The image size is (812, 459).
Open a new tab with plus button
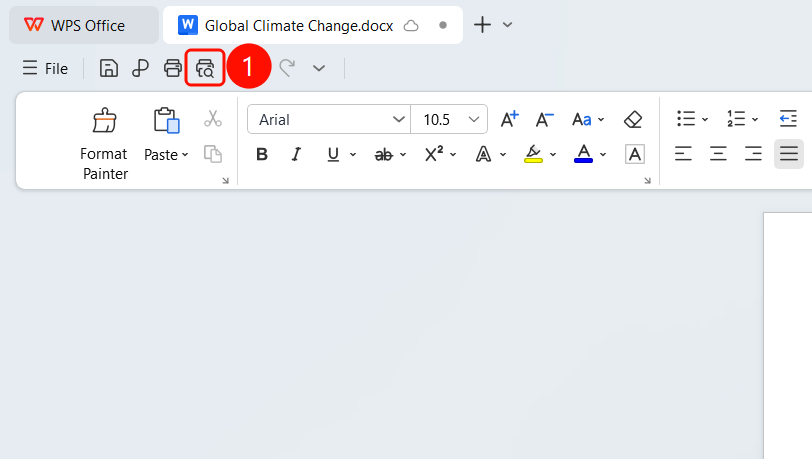482,25
